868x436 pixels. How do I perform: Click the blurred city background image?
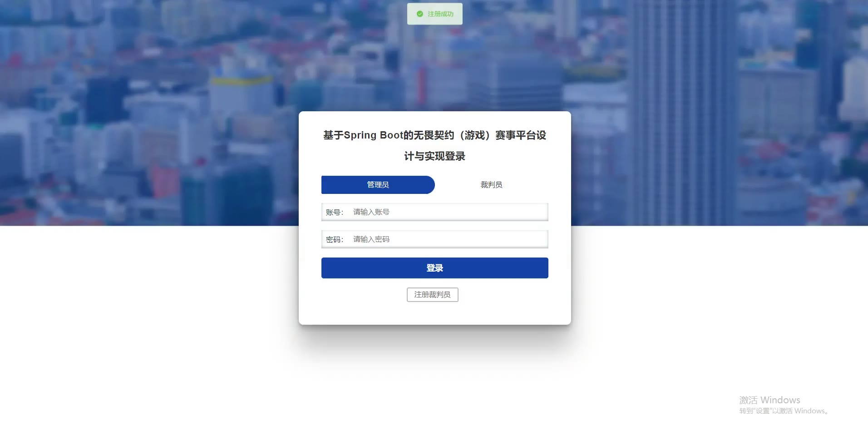point(150,114)
